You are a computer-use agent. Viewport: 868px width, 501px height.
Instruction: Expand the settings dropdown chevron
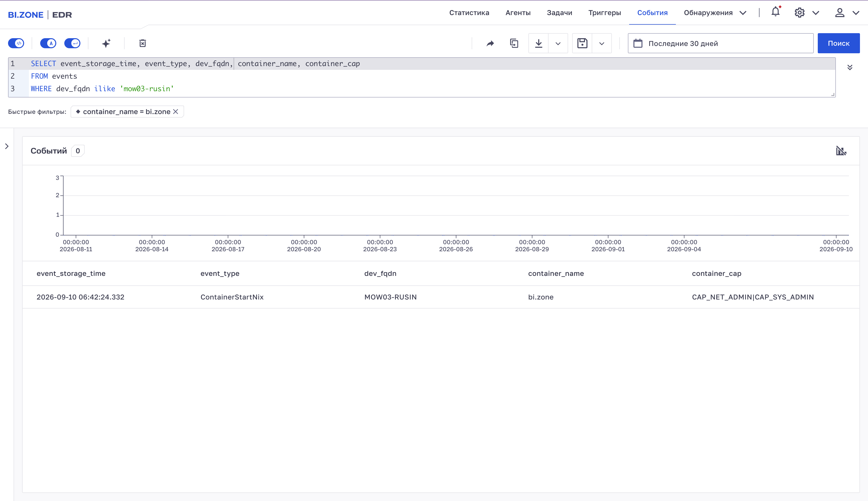(x=816, y=13)
